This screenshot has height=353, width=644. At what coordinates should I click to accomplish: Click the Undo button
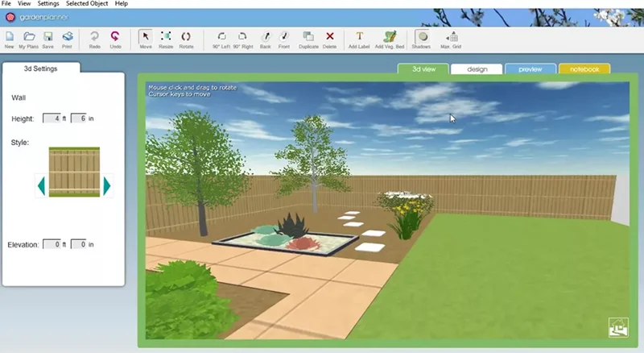(115, 37)
